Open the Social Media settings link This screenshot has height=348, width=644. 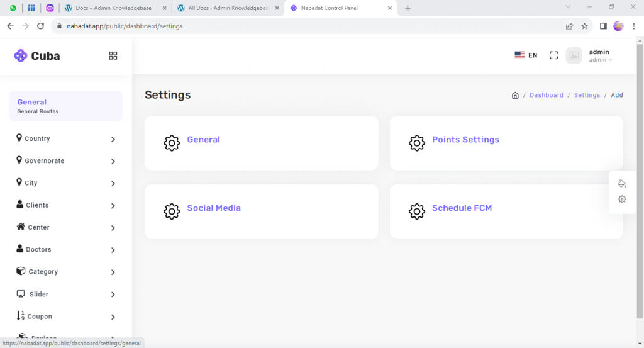coord(214,208)
